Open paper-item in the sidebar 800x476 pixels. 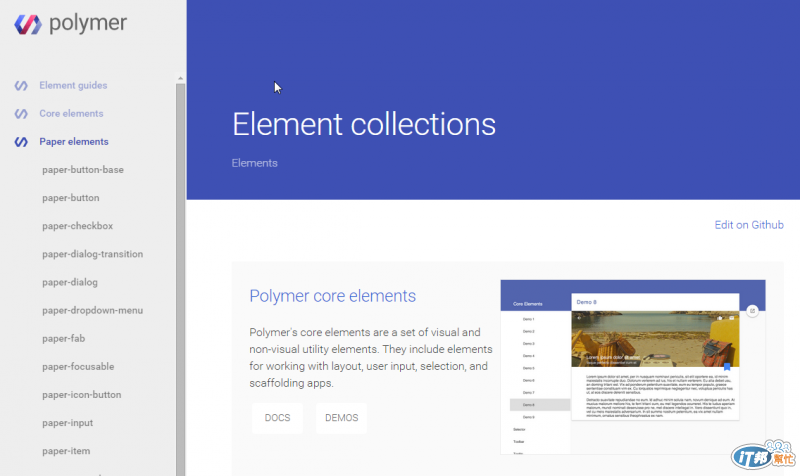click(x=66, y=450)
